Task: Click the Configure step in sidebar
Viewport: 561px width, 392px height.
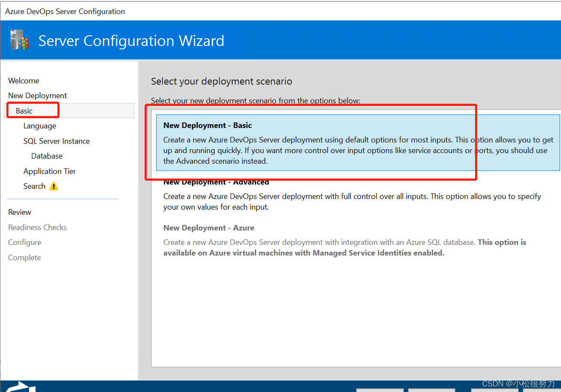Action: [x=25, y=242]
